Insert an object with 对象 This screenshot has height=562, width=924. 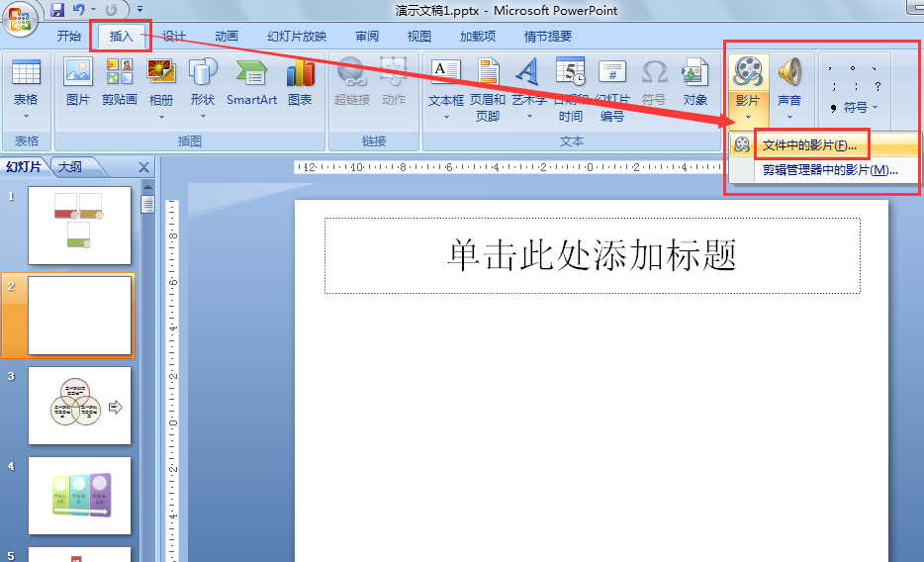[695, 82]
